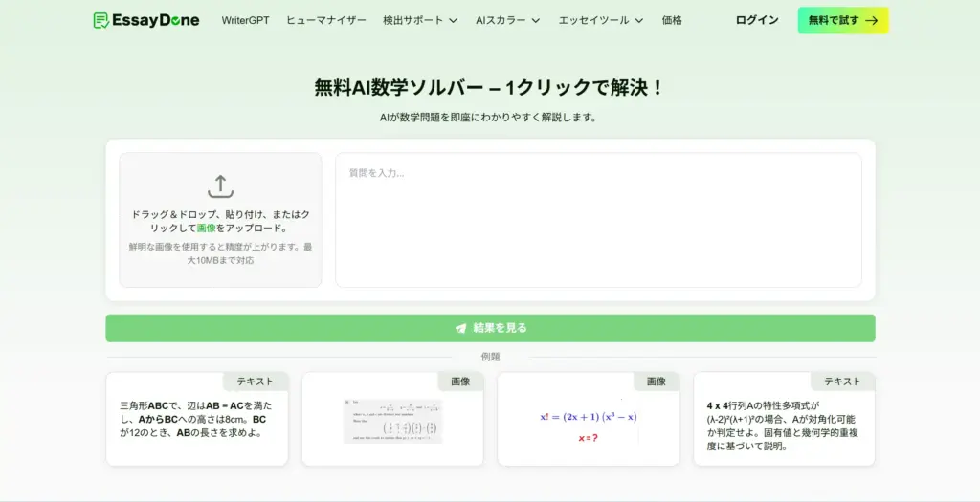
Task: Click the 画像 link in upload area
Action: pos(206,229)
